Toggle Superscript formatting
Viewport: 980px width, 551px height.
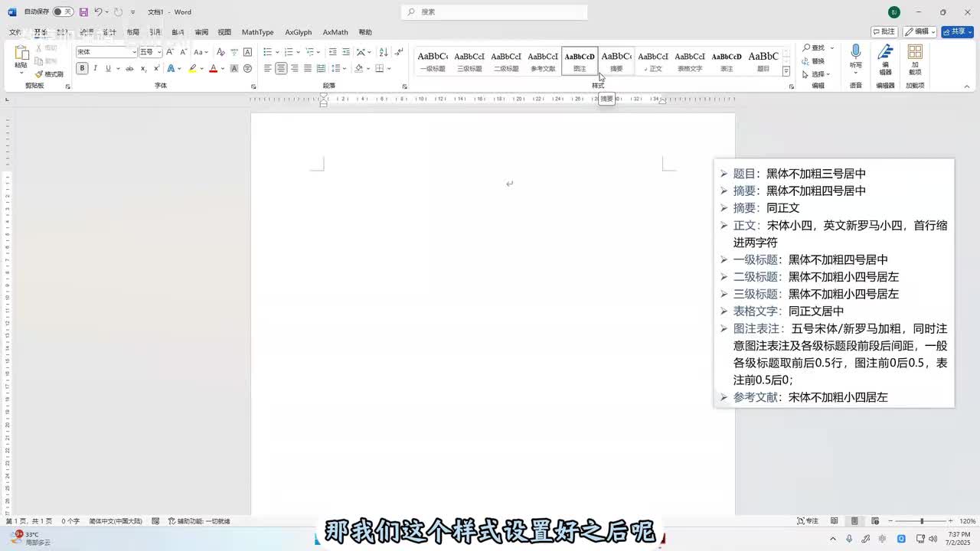tap(155, 68)
